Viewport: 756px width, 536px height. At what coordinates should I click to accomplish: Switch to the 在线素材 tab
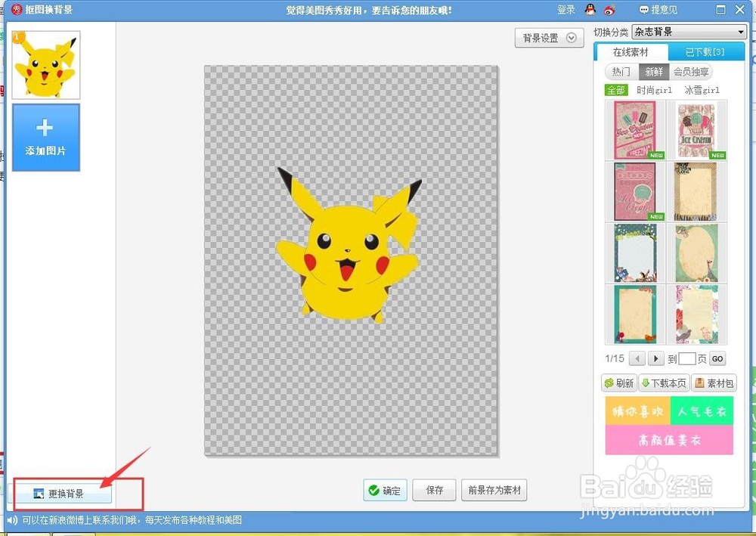(x=631, y=52)
